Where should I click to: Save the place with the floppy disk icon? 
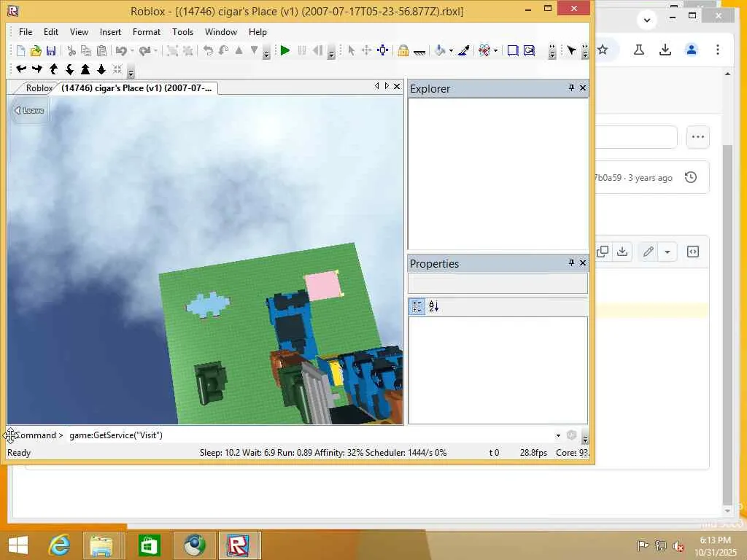(51, 50)
